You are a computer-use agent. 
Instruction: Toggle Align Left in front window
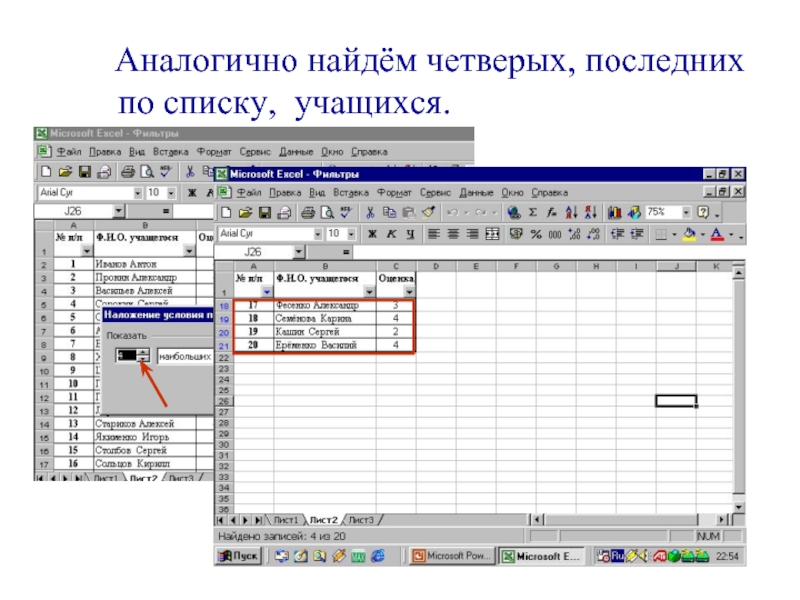(434, 234)
